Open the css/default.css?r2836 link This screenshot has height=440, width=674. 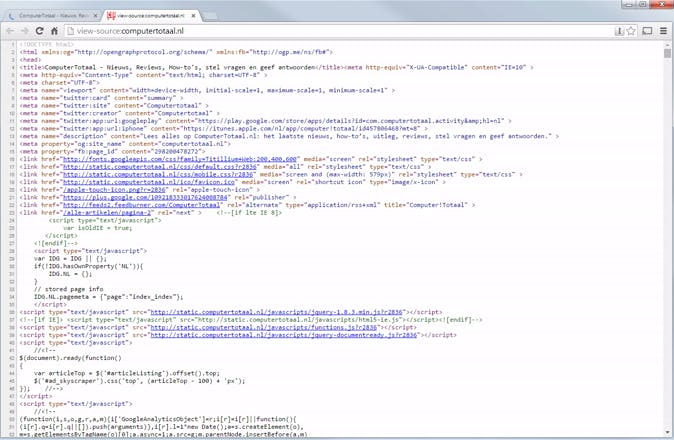coord(160,167)
